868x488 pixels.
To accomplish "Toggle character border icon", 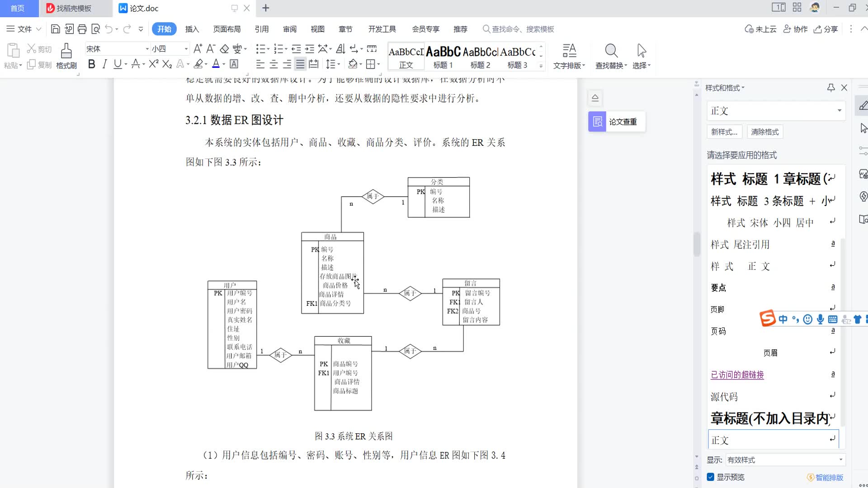I will coord(234,64).
